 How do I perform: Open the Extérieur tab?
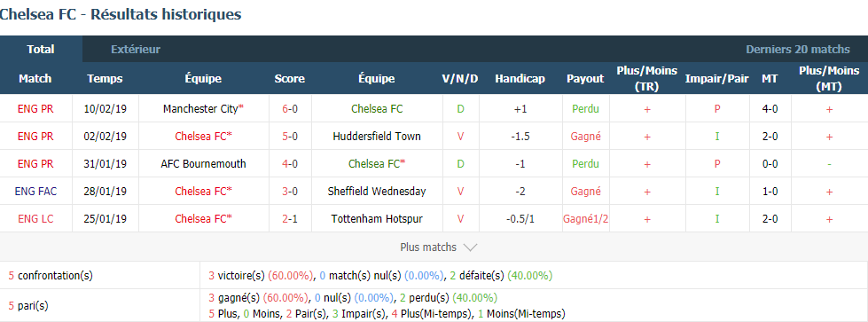click(136, 50)
